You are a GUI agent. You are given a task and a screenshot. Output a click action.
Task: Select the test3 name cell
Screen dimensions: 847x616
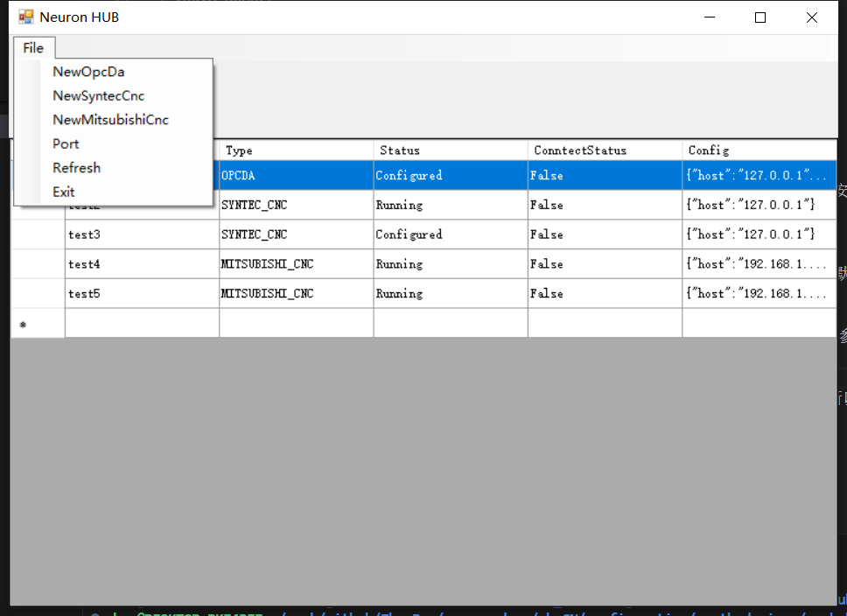pos(141,234)
